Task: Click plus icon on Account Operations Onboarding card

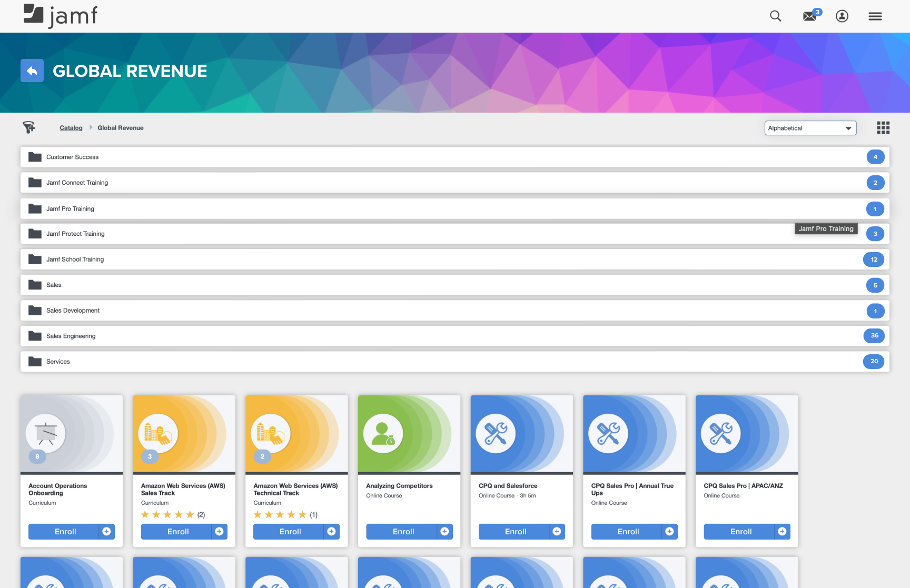Action: pos(107,532)
